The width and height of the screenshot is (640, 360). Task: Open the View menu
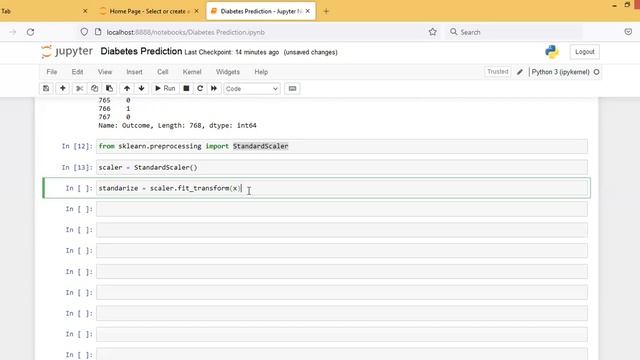tap(105, 72)
